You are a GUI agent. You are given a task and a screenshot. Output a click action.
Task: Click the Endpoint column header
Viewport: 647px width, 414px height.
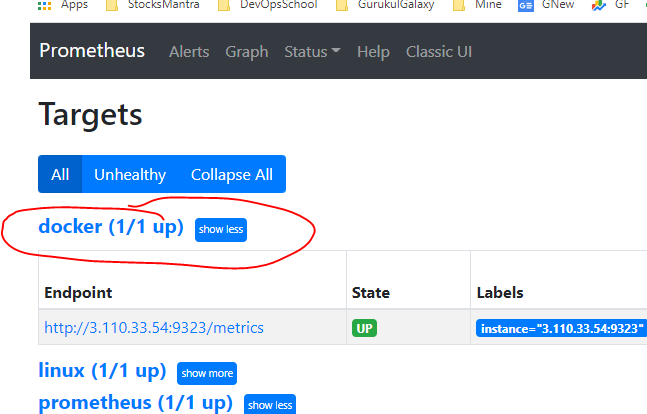click(x=78, y=293)
